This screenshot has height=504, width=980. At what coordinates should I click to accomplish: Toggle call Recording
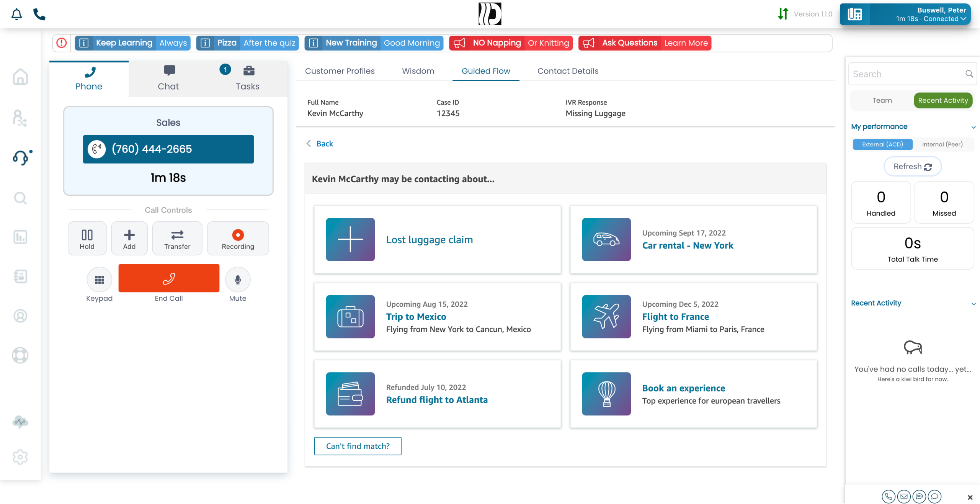click(x=238, y=239)
